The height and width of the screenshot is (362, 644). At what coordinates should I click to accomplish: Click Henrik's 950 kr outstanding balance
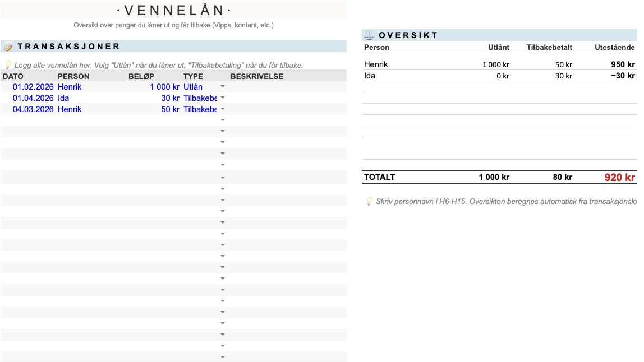(623, 64)
